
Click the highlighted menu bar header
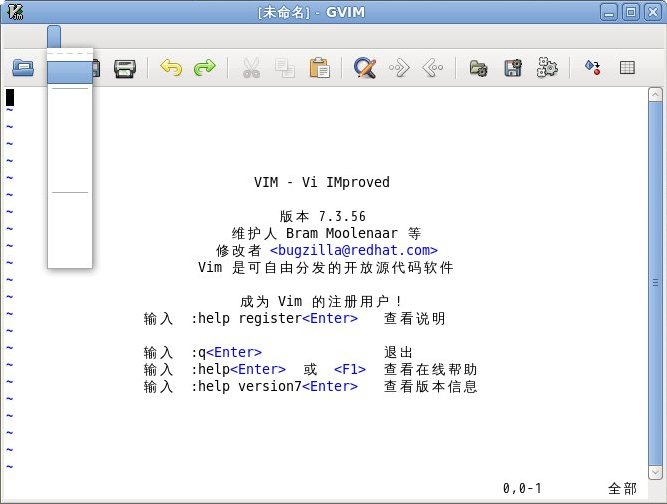(x=54, y=37)
